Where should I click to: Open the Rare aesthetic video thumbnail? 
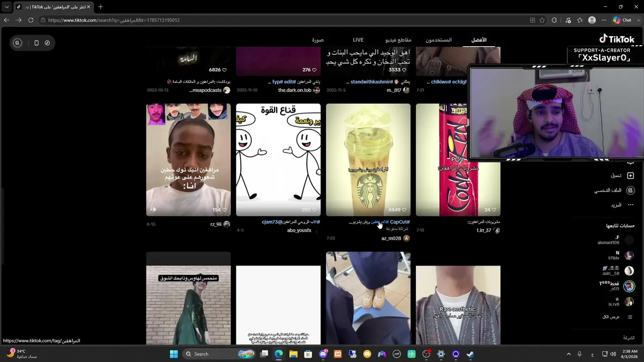point(458,305)
